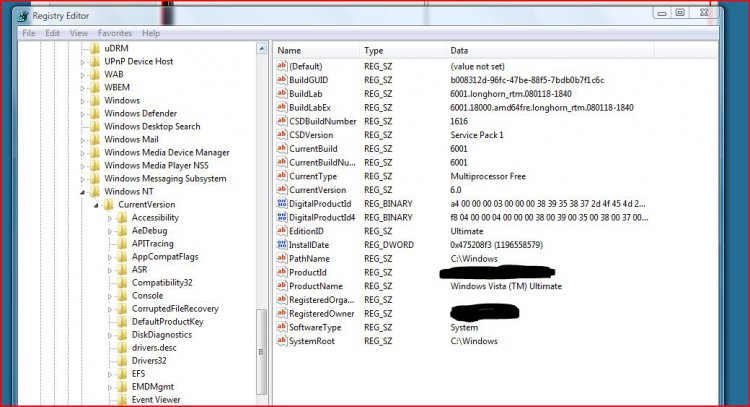Expand the UPnP Device Host arrow
The height and width of the screenshot is (407, 750).
tap(82, 62)
